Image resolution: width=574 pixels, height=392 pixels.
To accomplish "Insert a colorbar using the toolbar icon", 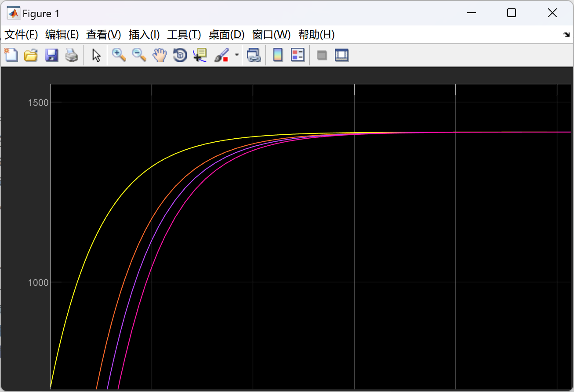I will tap(278, 55).
